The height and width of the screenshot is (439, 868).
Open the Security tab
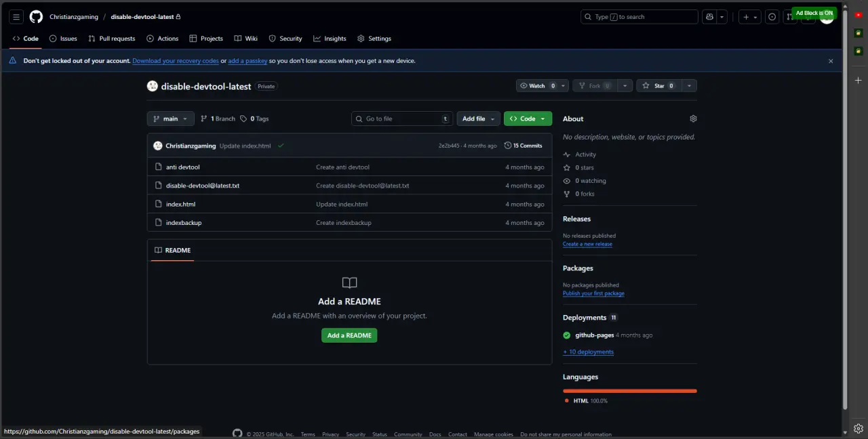coord(285,39)
